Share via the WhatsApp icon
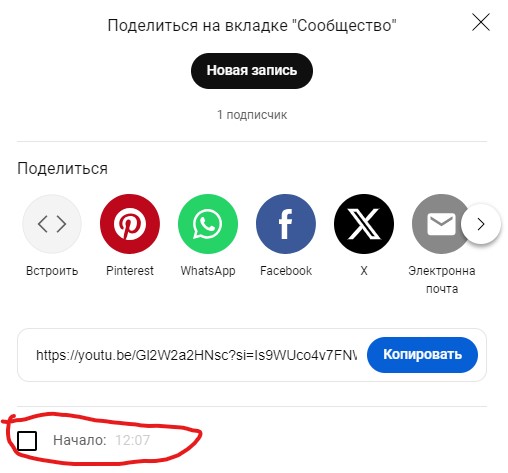This screenshot has height=473, width=508. click(x=208, y=224)
